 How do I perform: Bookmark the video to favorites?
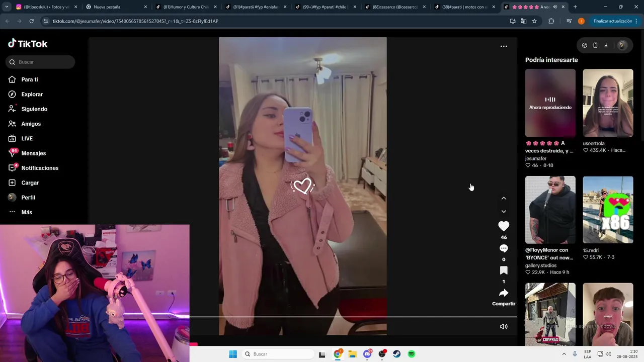point(504,270)
